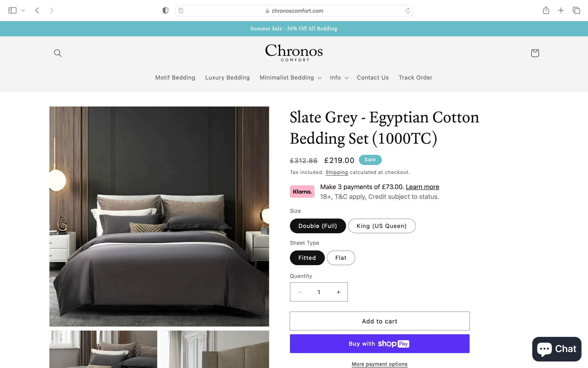This screenshot has height=368, width=588.
Task: Add the bedding set to cart
Action: click(x=379, y=321)
